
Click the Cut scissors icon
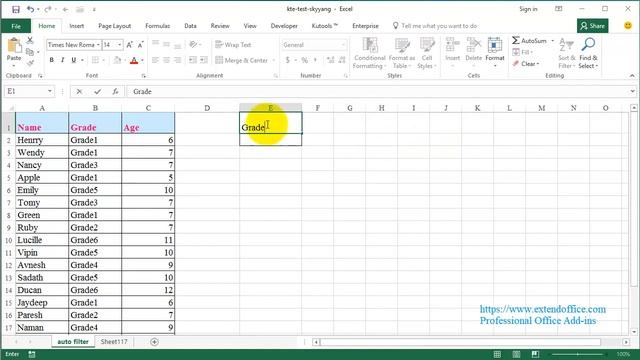coord(30,40)
